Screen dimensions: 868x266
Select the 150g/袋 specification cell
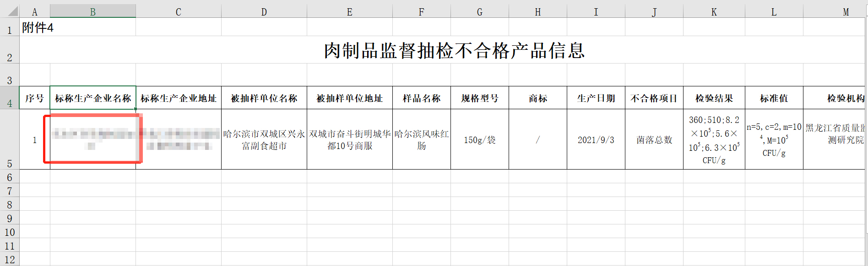click(479, 140)
